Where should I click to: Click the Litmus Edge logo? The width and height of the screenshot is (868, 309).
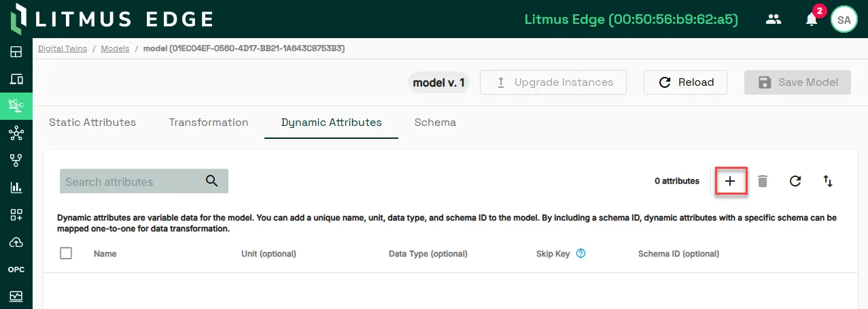coord(111,19)
